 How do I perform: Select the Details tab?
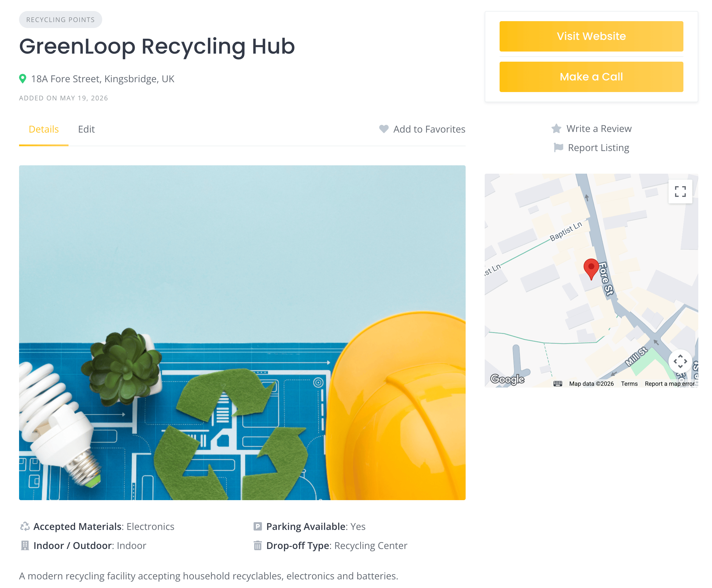coord(44,129)
